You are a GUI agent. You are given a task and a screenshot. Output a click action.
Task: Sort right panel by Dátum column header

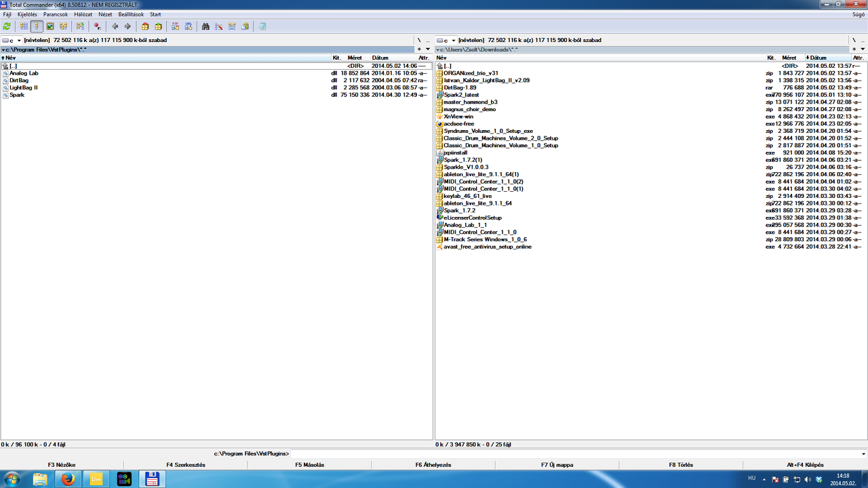[828, 58]
